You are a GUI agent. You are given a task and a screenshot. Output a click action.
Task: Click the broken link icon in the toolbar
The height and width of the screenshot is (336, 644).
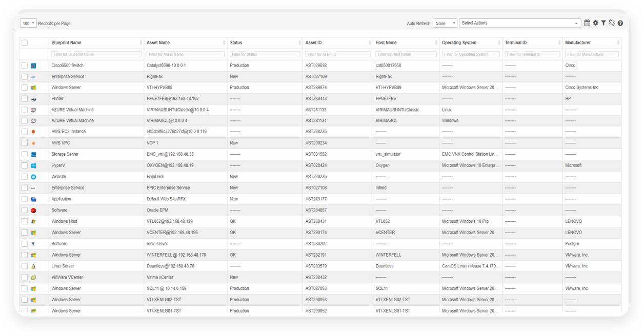[x=612, y=23]
